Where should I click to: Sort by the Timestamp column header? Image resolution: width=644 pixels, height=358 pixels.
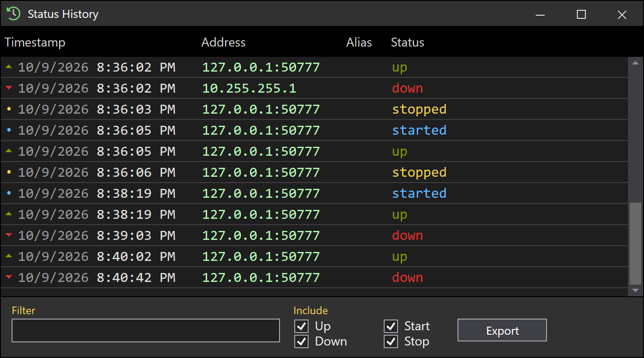tap(35, 43)
